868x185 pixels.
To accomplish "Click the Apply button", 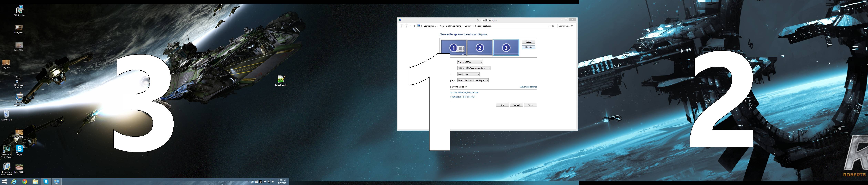I will 530,105.
